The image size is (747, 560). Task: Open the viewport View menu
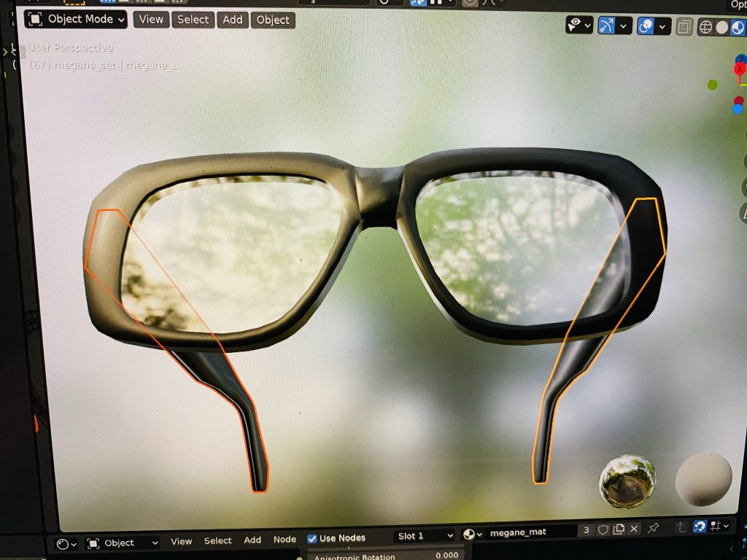point(151,20)
